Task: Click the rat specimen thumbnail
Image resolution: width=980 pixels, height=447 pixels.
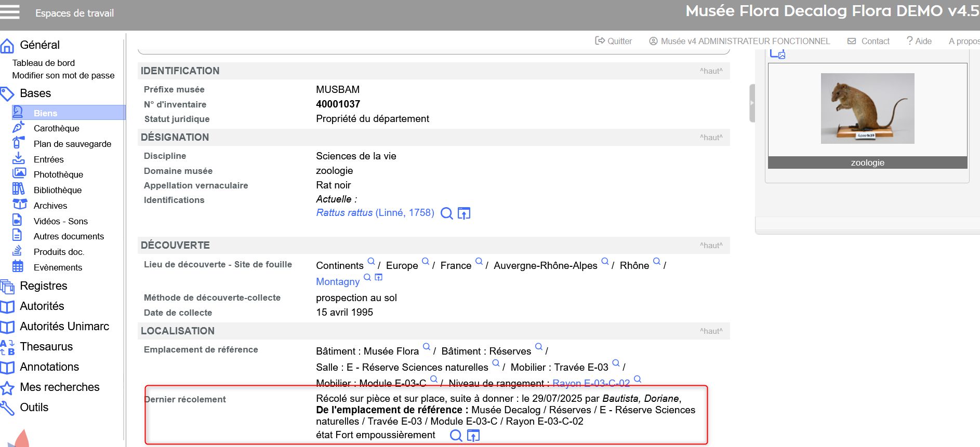Action: click(x=867, y=109)
